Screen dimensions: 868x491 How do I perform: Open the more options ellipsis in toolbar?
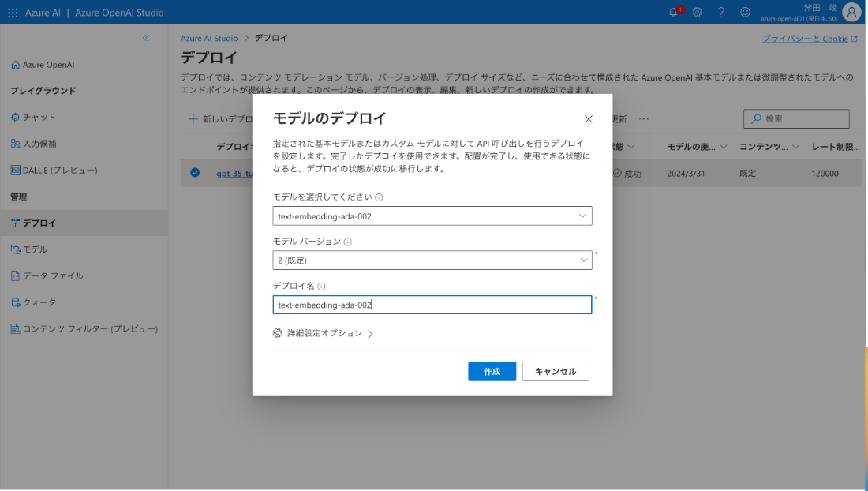(643, 119)
